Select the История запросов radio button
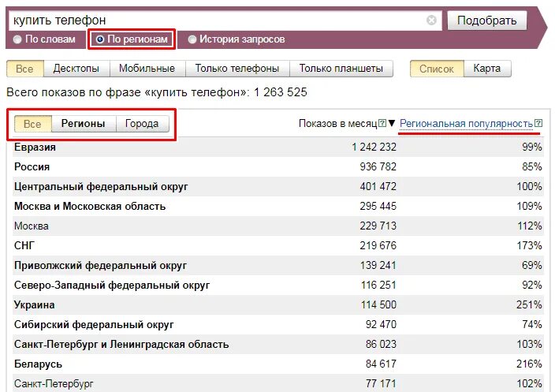 click(192, 39)
